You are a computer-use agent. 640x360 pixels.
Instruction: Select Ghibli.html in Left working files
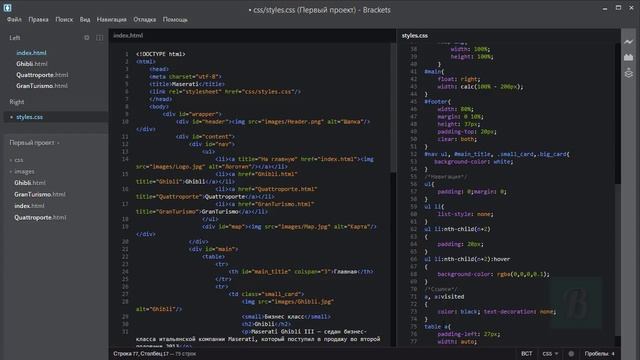(32, 64)
